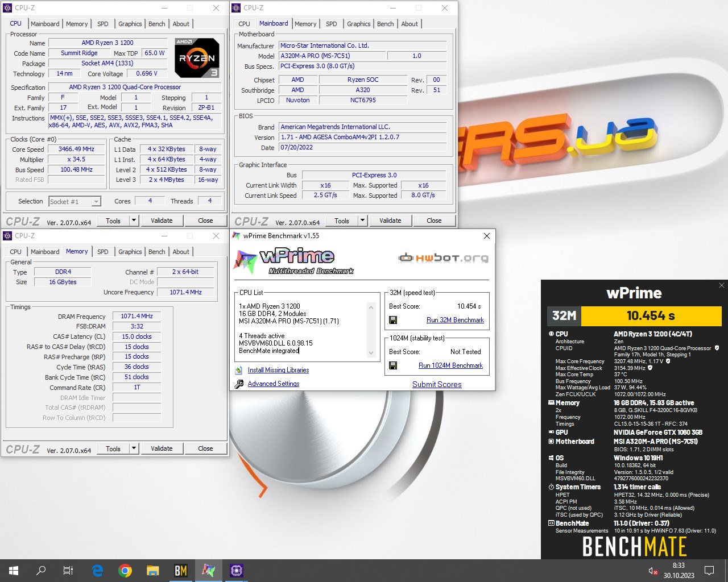
Task: Close the wPrime Benchmark window
Action: tap(486, 236)
